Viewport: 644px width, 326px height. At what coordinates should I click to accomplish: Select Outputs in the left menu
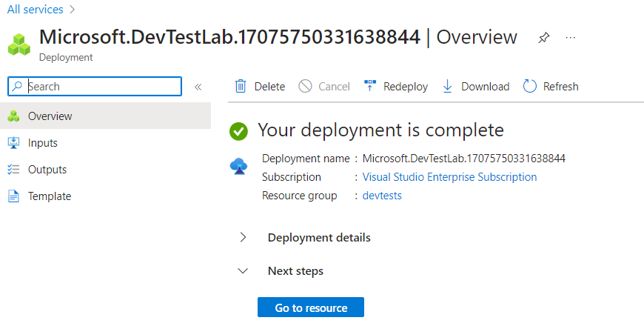pos(47,170)
